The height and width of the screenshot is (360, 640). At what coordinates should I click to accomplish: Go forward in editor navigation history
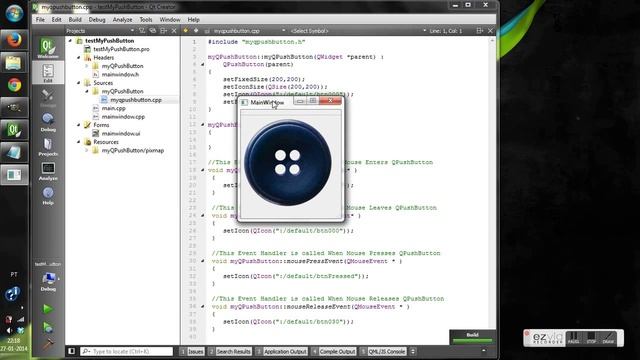pyautogui.click(x=196, y=31)
